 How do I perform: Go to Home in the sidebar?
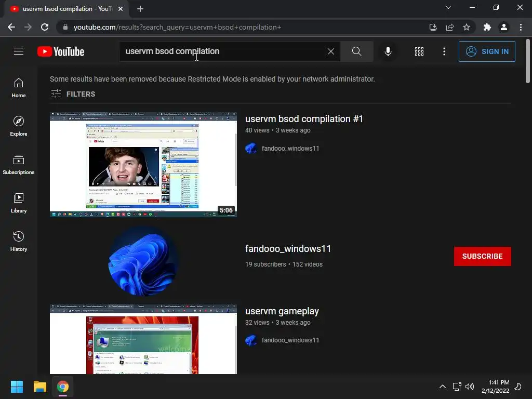tap(19, 88)
